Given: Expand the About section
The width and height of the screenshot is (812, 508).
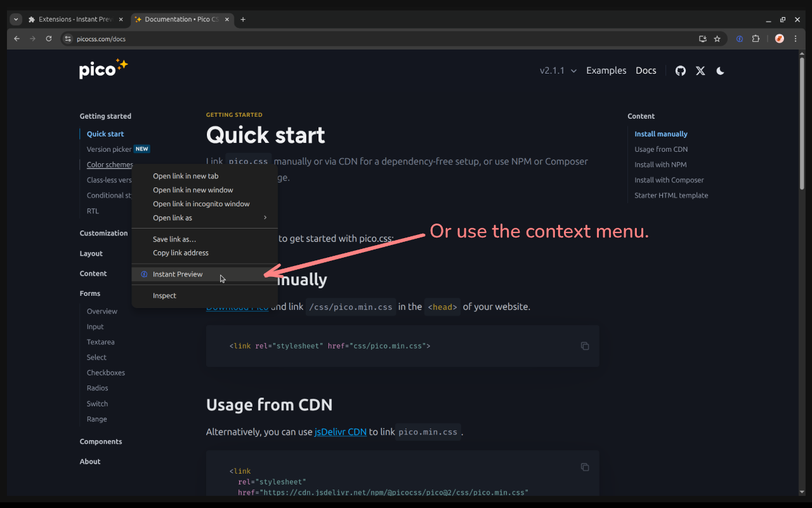Looking at the screenshot, I should [90, 462].
